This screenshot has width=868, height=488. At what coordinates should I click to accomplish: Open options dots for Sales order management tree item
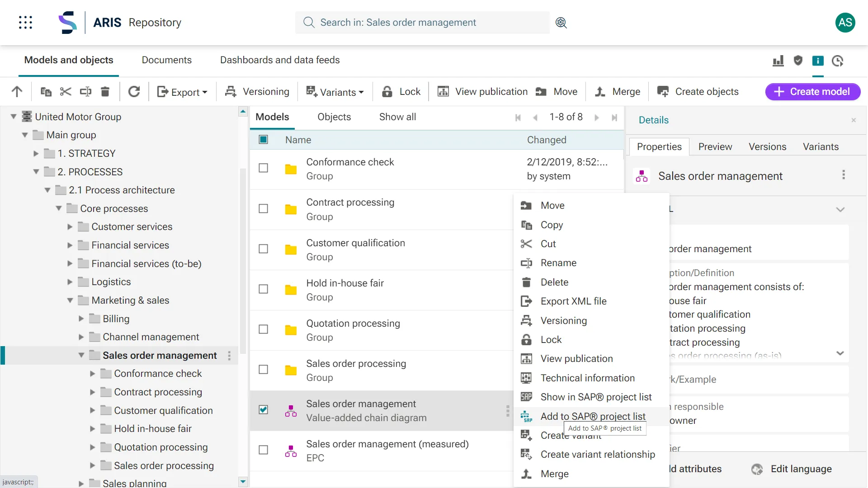[229, 356]
